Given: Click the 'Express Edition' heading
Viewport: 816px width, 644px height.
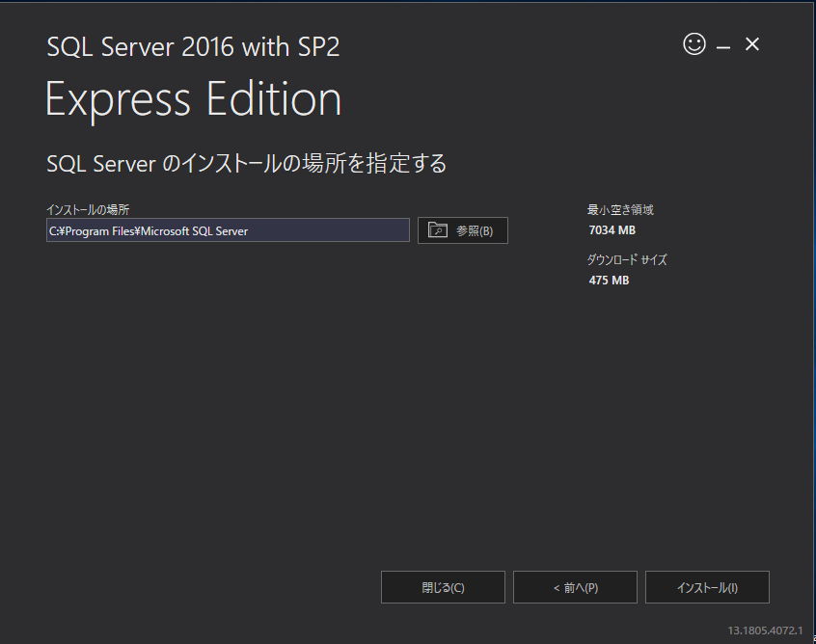Looking at the screenshot, I should [x=193, y=100].
